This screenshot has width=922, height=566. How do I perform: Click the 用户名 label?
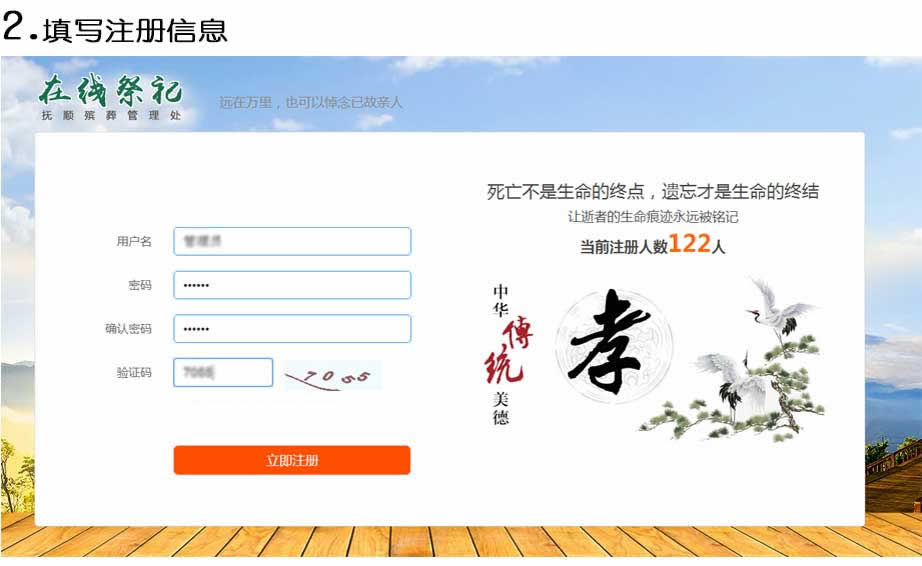click(x=134, y=241)
